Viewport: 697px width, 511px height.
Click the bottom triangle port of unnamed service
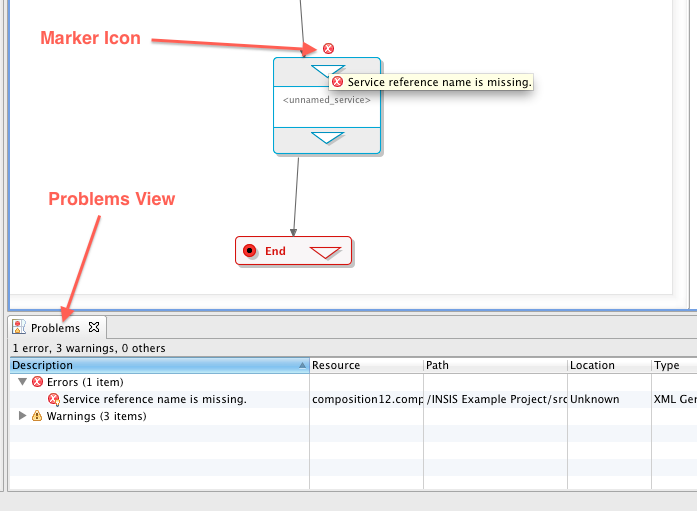[x=327, y=138]
